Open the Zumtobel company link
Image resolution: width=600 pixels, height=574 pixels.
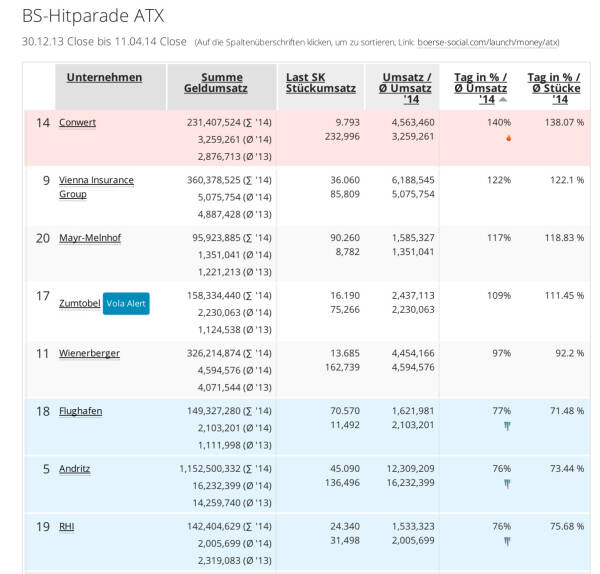pos(79,303)
